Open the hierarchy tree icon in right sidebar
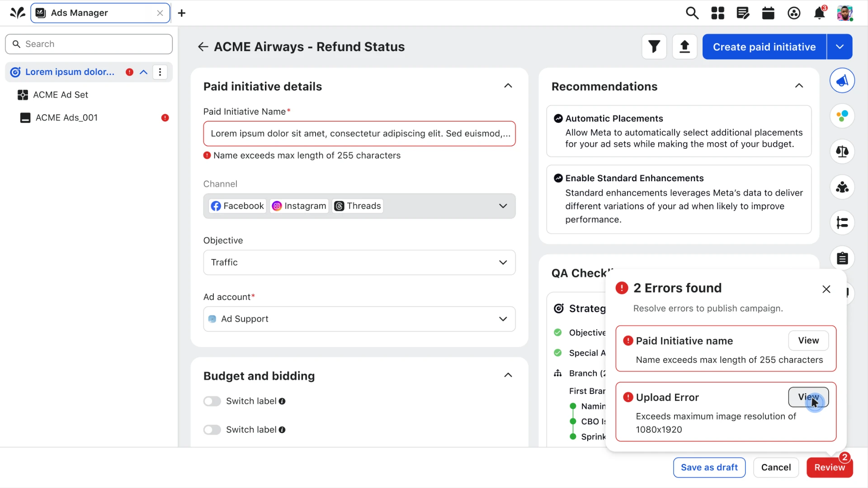Screen dimensions: 868x488 pyautogui.click(x=842, y=223)
